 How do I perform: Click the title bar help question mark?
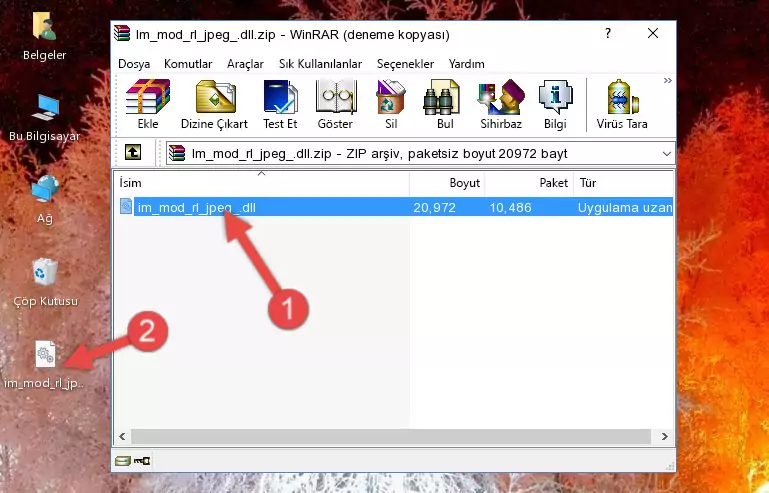pyautogui.click(x=608, y=33)
